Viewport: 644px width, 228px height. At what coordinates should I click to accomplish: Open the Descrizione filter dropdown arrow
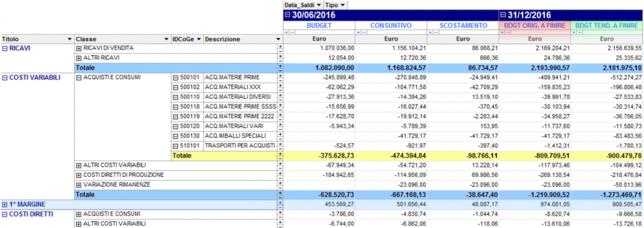pyautogui.click(x=278, y=39)
